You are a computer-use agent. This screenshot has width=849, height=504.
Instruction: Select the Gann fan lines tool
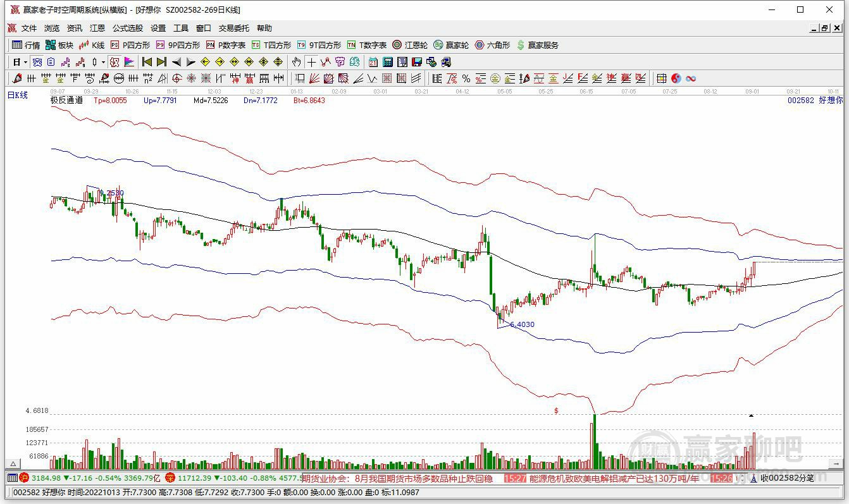coord(314,78)
